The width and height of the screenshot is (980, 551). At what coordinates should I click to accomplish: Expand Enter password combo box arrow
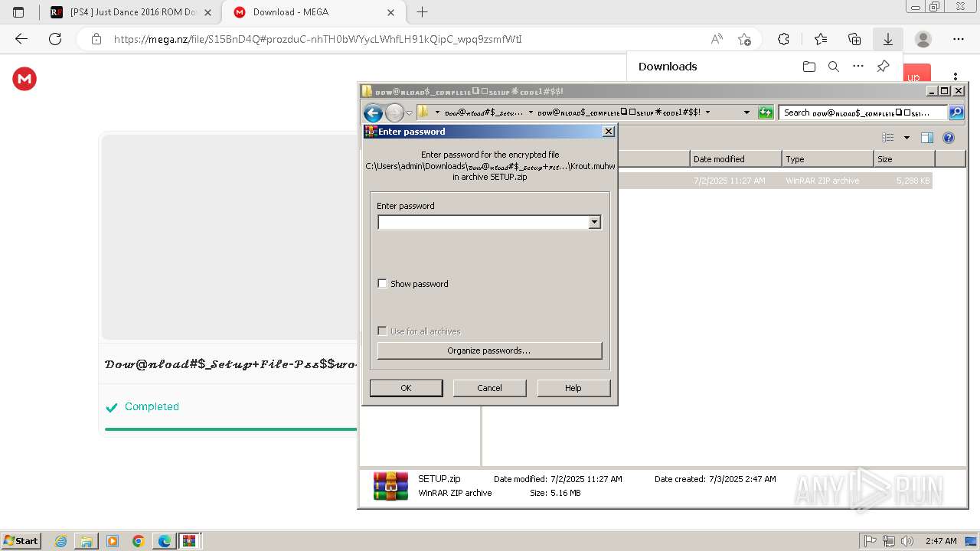click(x=594, y=223)
